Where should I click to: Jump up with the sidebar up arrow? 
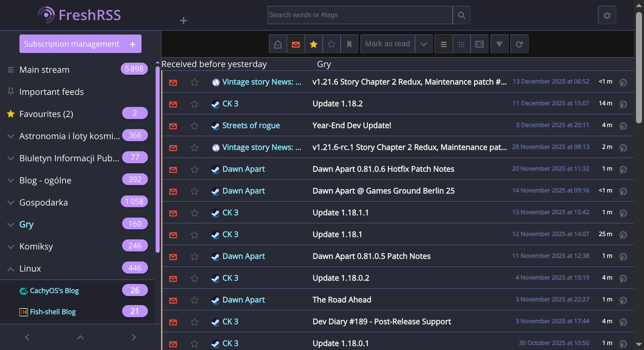tap(80, 337)
